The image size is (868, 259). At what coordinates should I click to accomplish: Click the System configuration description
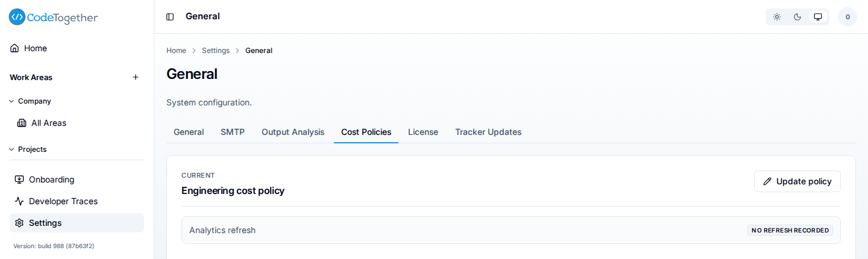coord(209,102)
